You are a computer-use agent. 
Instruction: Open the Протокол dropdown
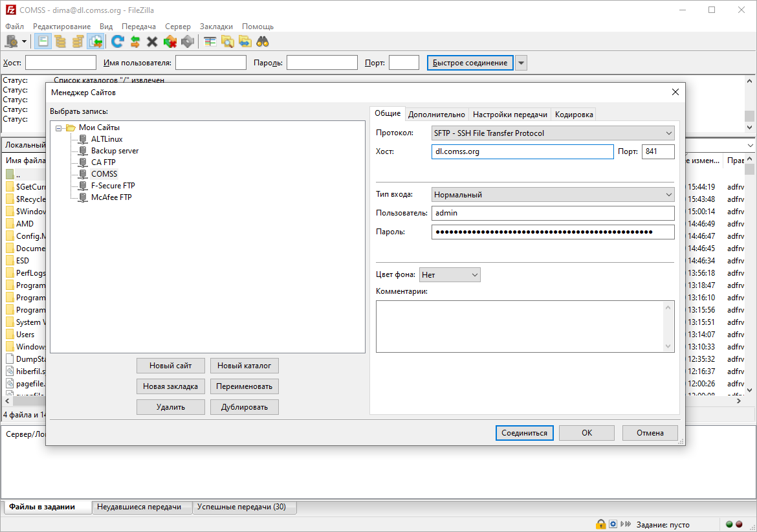coord(553,133)
